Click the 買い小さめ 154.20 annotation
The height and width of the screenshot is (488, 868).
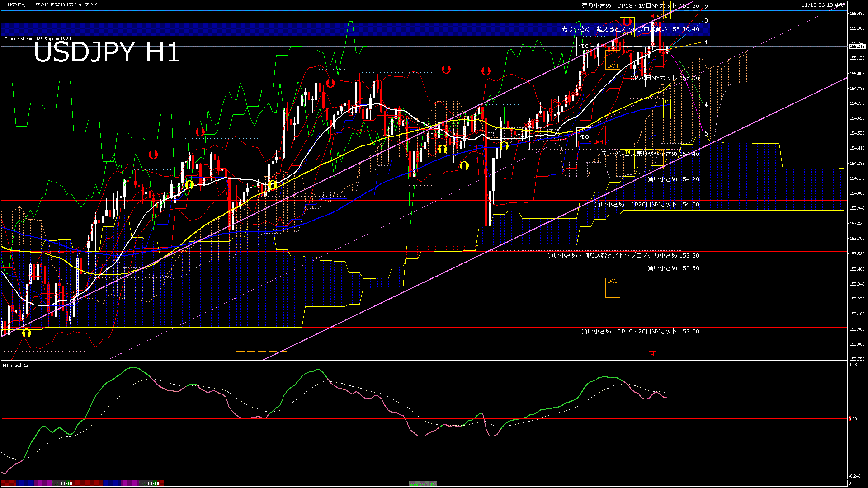[x=673, y=179]
